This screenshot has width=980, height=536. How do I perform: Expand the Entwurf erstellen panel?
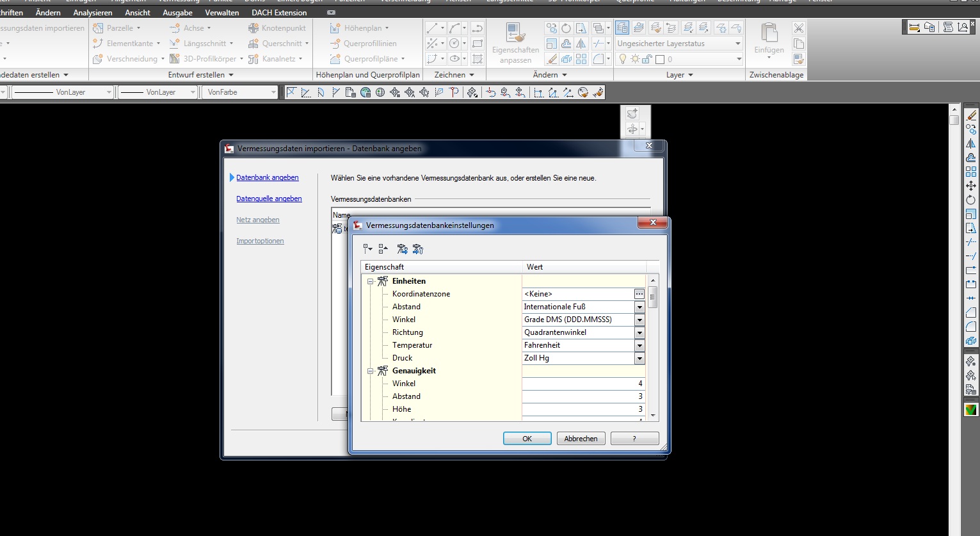[x=200, y=75]
